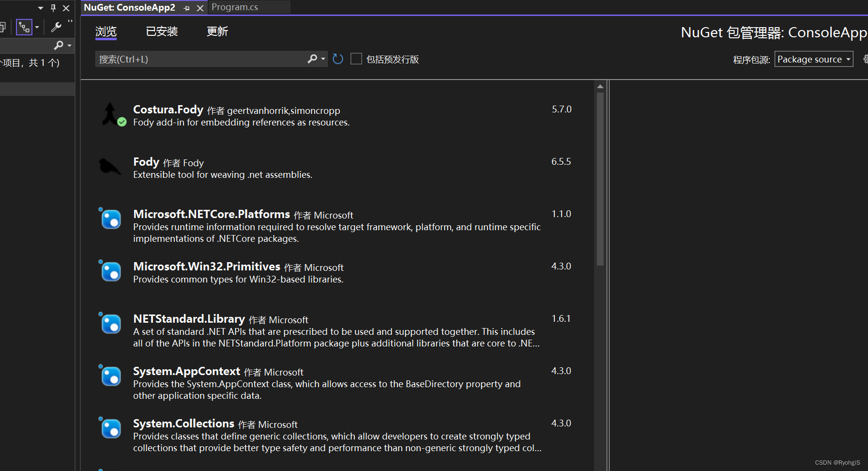Click System.Collections version 4.3.0

(x=561, y=424)
